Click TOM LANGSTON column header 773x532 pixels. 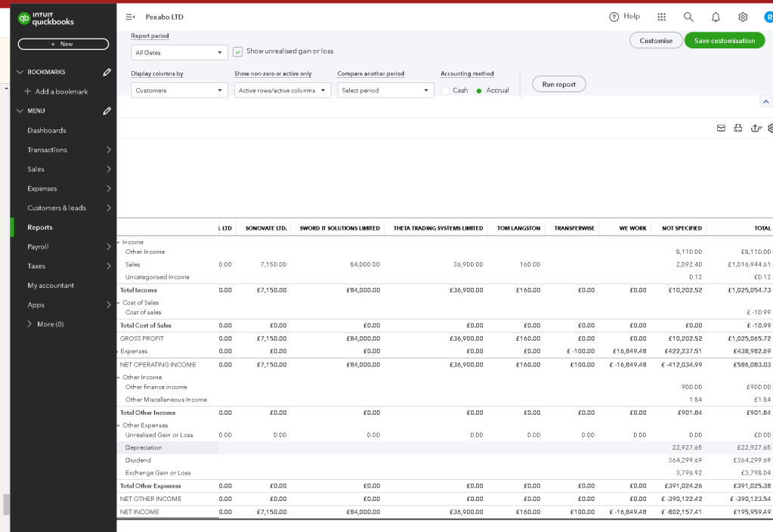pos(518,228)
